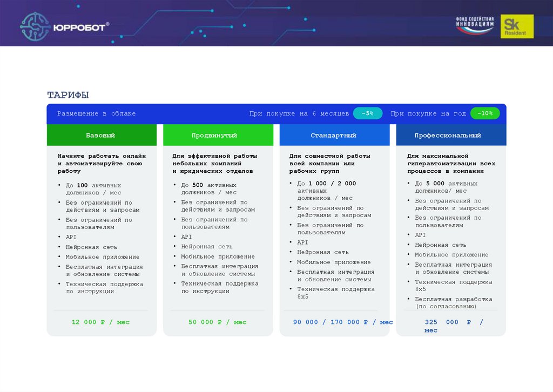Click the ТАРИФЫ heading

[68, 95]
